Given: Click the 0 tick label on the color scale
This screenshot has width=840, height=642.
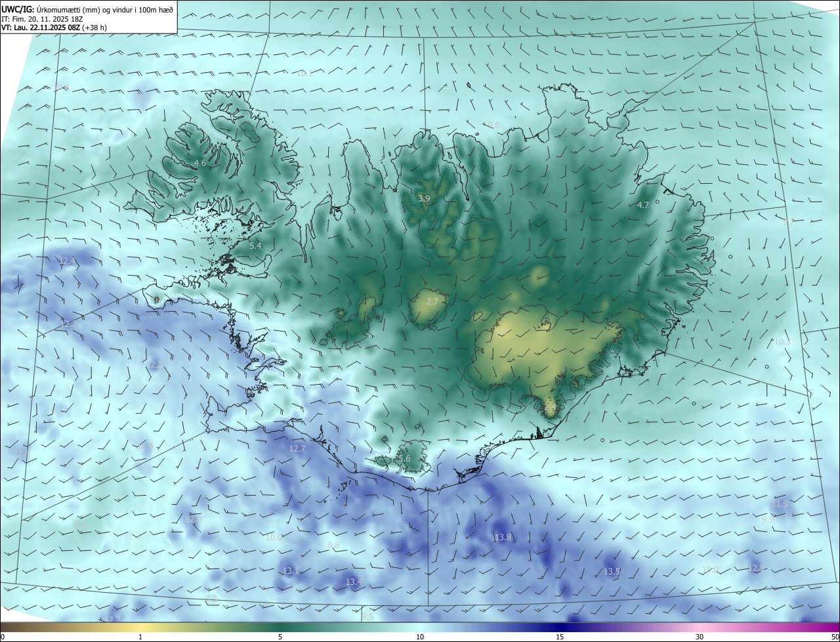Looking at the screenshot, I should coord(3,637).
